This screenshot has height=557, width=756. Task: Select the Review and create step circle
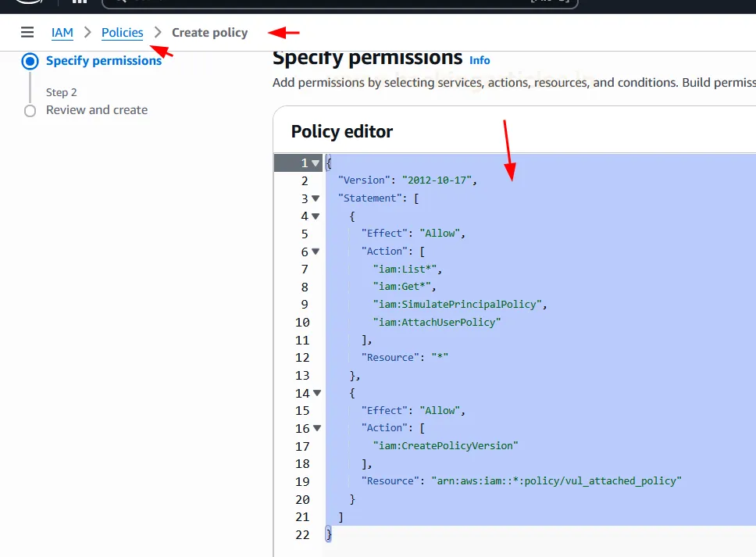click(x=30, y=111)
